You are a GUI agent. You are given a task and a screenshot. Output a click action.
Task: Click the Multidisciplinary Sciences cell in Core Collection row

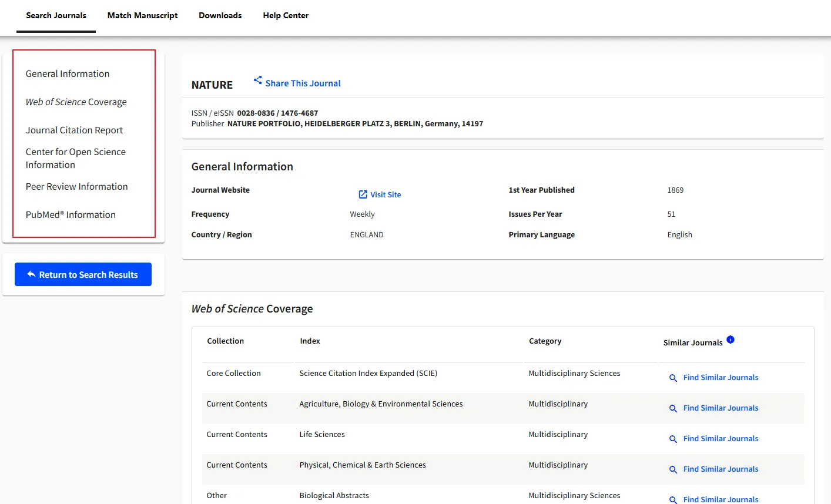click(574, 374)
